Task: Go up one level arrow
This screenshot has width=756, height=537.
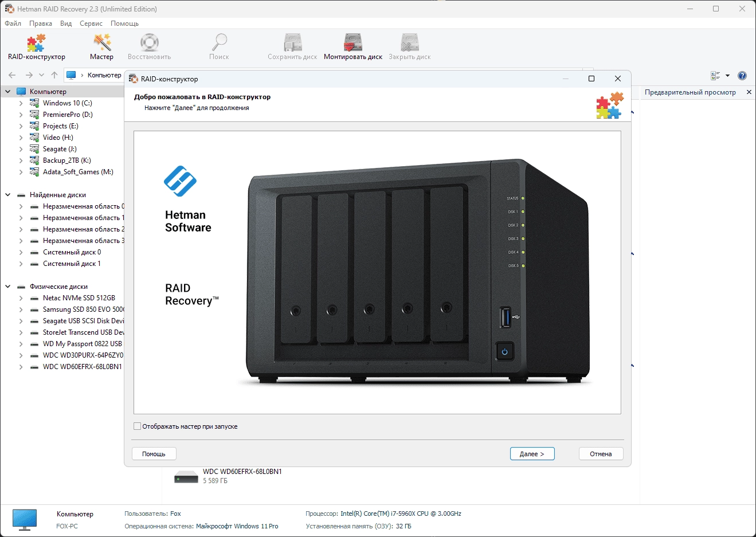Action: pos(54,75)
